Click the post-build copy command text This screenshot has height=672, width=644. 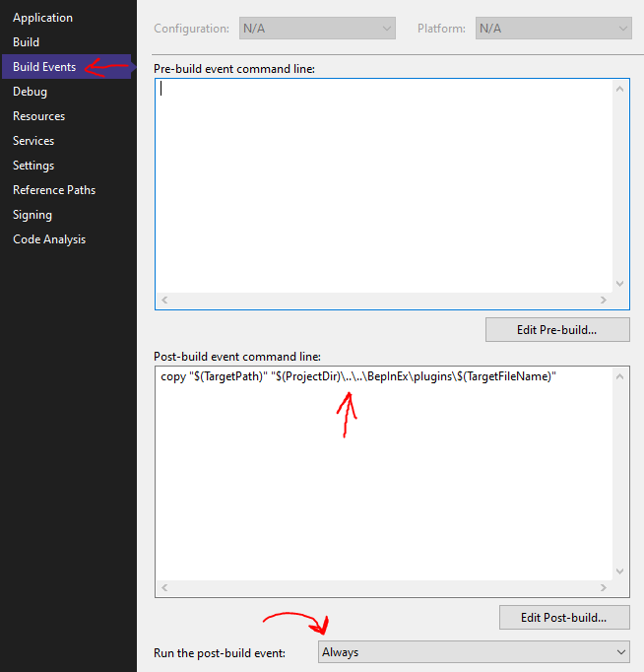(x=357, y=377)
